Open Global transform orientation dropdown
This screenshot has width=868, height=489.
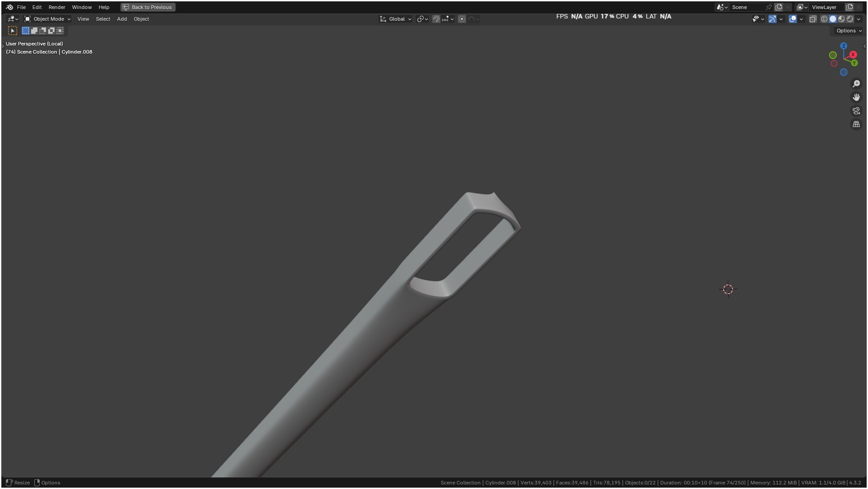pos(396,19)
